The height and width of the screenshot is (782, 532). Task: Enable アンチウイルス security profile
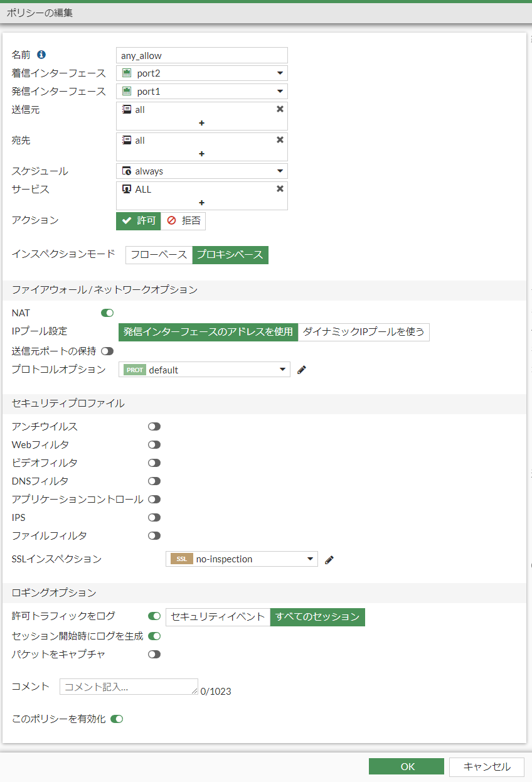coord(154,427)
